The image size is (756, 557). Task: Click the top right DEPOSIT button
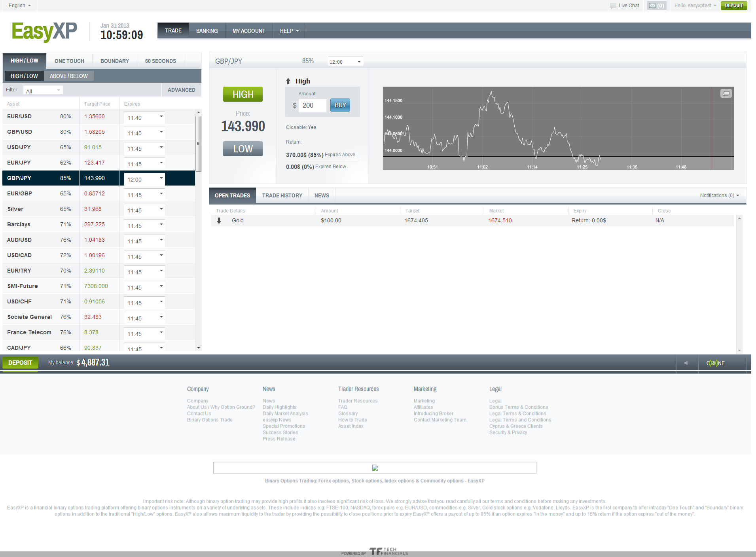[734, 6]
